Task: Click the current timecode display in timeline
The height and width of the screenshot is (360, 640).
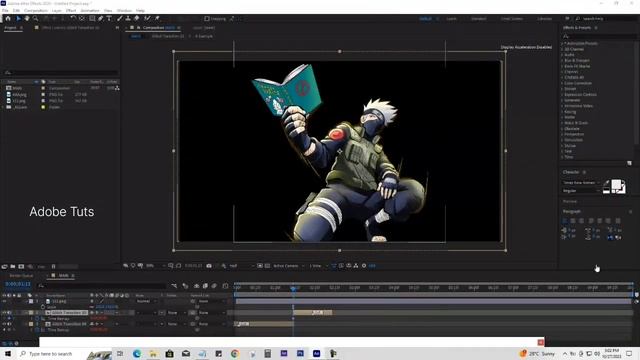Action: (x=18, y=284)
